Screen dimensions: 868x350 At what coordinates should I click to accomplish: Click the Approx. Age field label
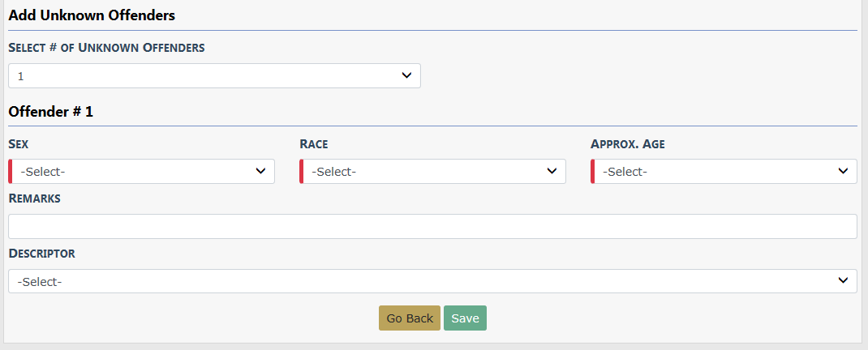628,144
